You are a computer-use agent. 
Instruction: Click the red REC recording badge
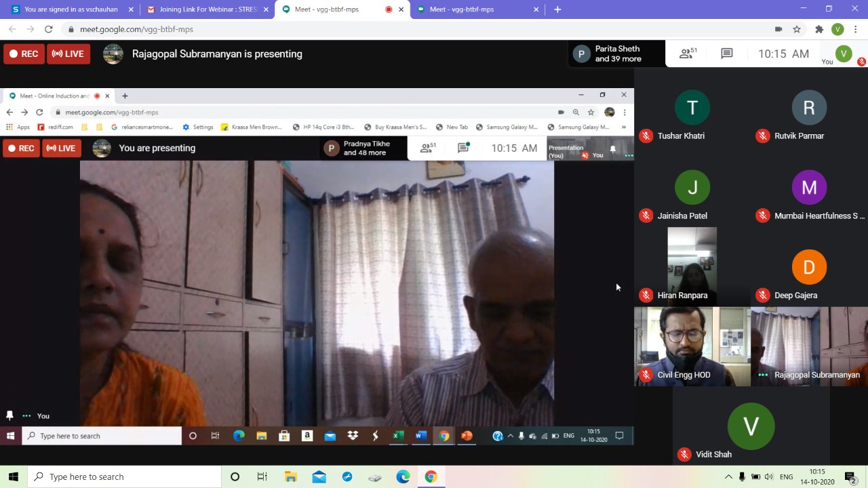point(23,54)
